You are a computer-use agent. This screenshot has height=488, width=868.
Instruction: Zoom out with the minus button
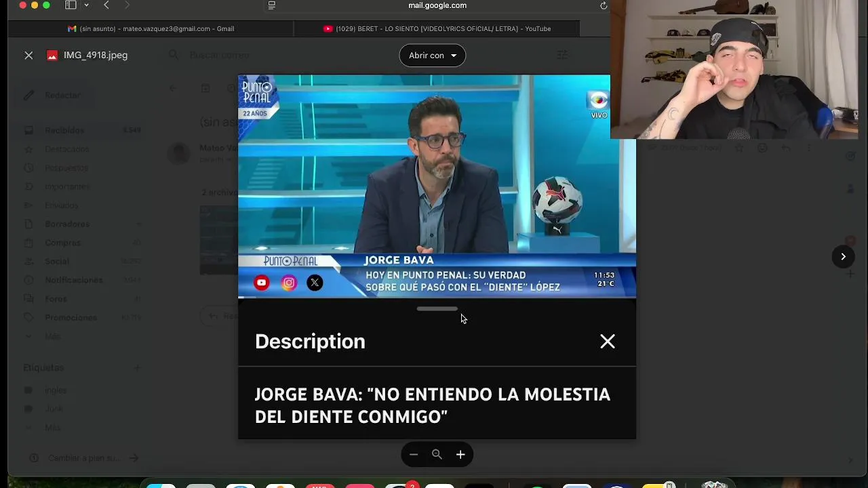pos(414,455)
